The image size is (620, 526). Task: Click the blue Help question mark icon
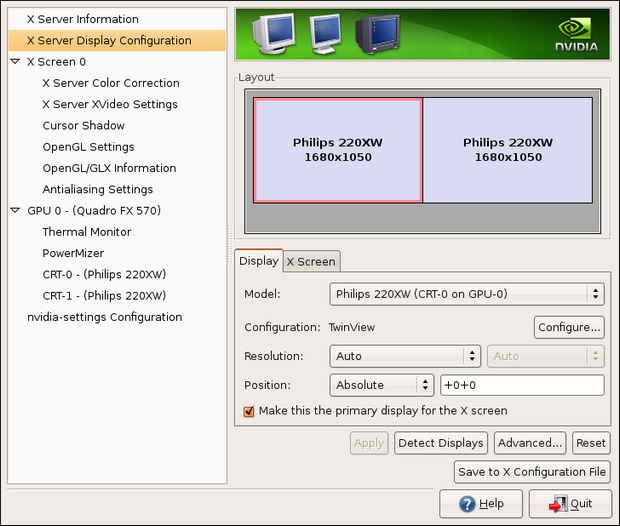click(x=467, y=504)
